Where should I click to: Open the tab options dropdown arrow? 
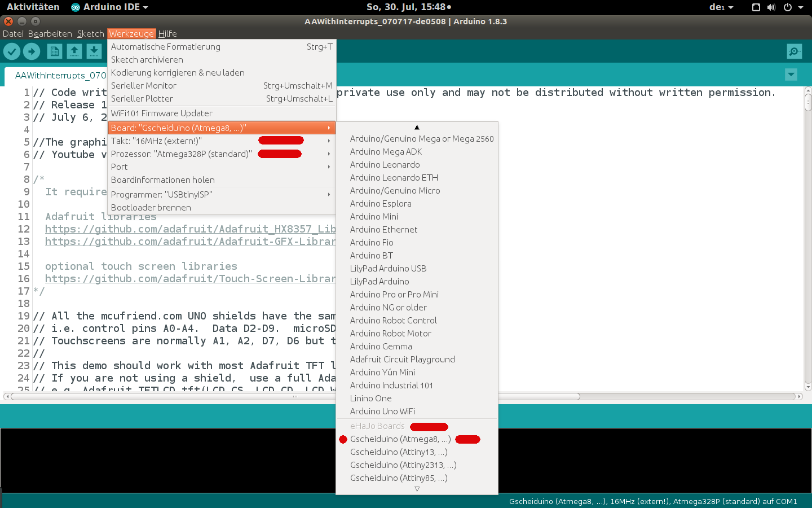pyautogui.click(x=791, y=75)
